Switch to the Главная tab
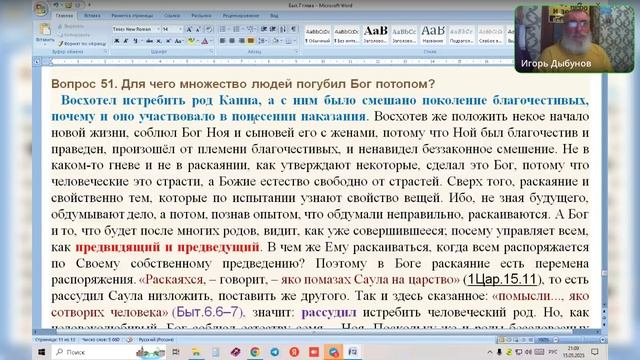640x360 pixels. click(x=64, y=16)
